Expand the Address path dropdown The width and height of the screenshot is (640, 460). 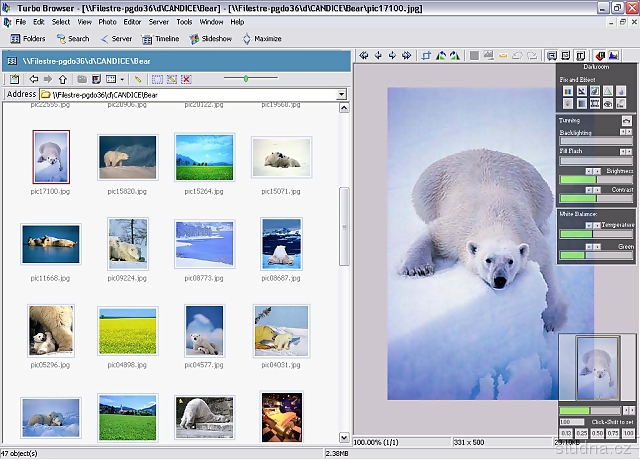342,95
